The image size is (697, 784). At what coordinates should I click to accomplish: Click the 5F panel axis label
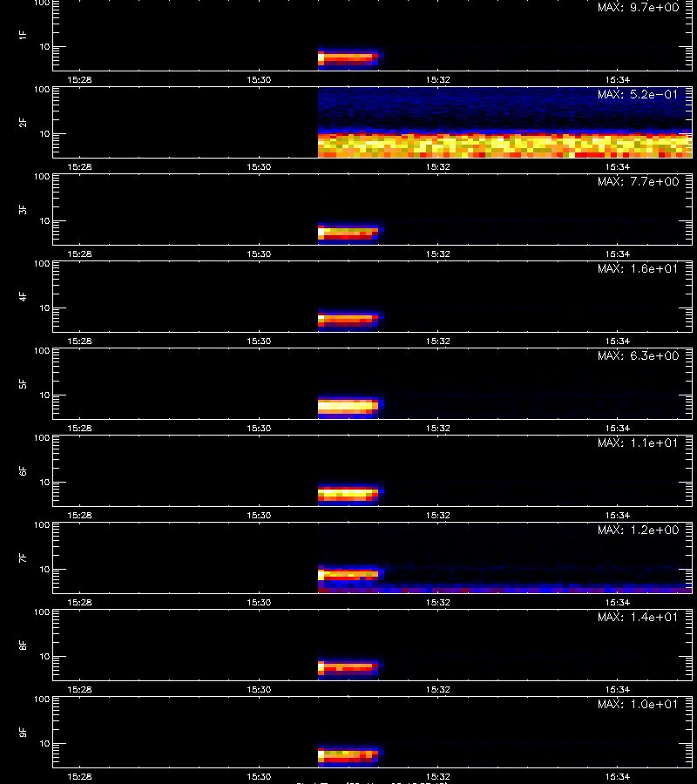pyautogui.click(x=23, y=383)
